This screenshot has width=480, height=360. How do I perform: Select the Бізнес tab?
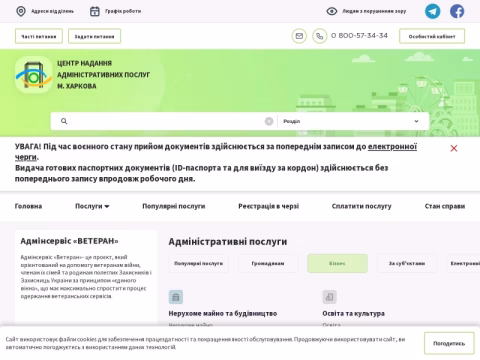click(337, 263)
